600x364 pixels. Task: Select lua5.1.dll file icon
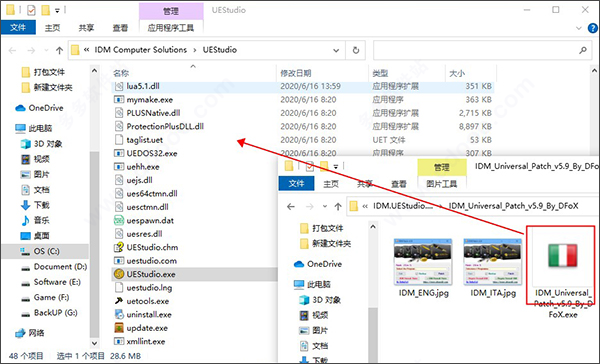(119, 86)
